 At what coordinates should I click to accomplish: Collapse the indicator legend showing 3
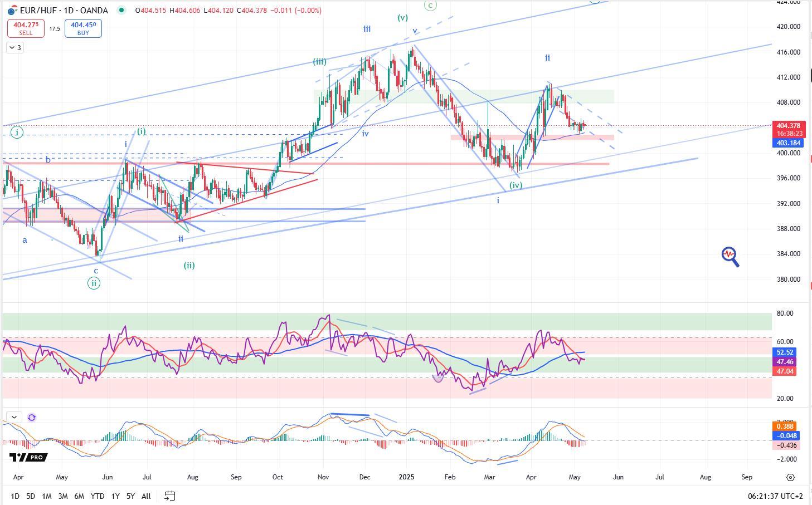[15, 48]
